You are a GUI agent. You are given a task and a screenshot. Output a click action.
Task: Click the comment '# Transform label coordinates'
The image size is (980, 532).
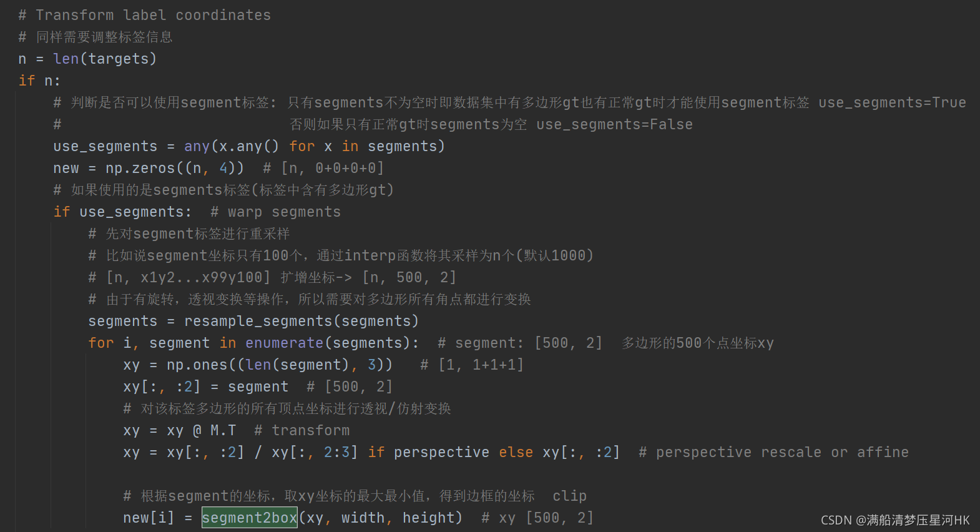(x=145, y=15)
